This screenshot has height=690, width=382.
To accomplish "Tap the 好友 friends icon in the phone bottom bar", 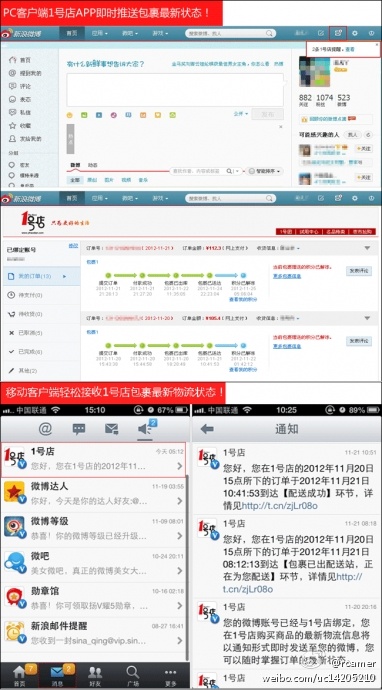I will click(95, 675).
